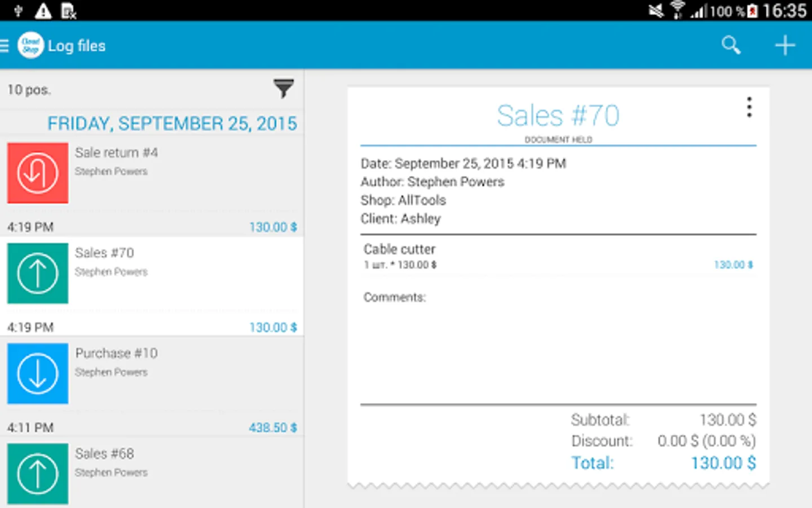Tap the search magnifier icon

(x=731, y=45)
